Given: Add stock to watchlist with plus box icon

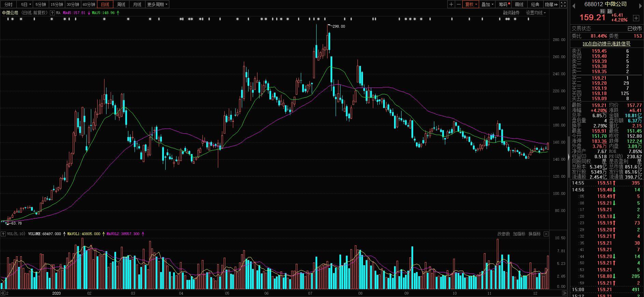Looking at the screenshot, I should [636, 18].
